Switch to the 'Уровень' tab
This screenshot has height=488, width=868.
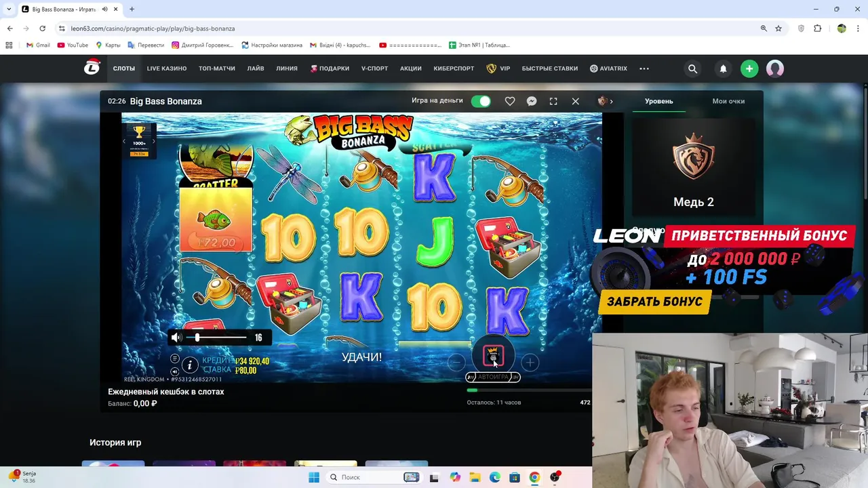[x=658, y=101]
